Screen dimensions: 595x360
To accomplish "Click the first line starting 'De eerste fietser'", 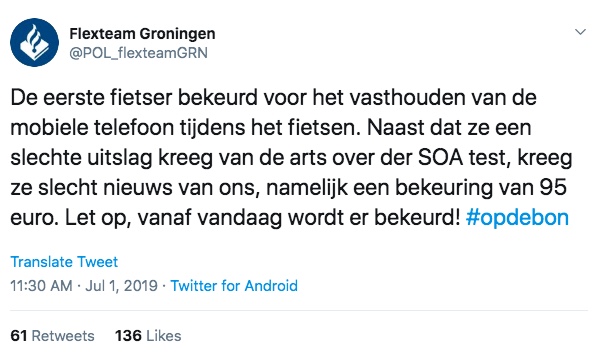I will (x=273, y=98).
